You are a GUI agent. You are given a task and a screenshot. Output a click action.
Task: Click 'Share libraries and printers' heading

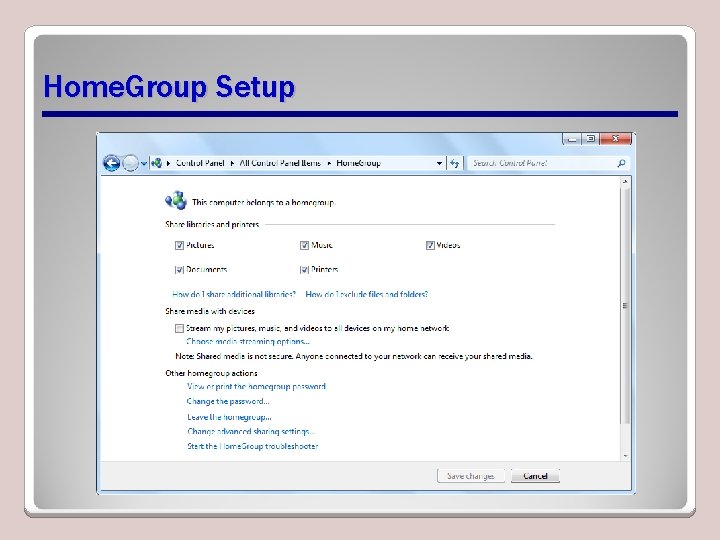point(212,225)
